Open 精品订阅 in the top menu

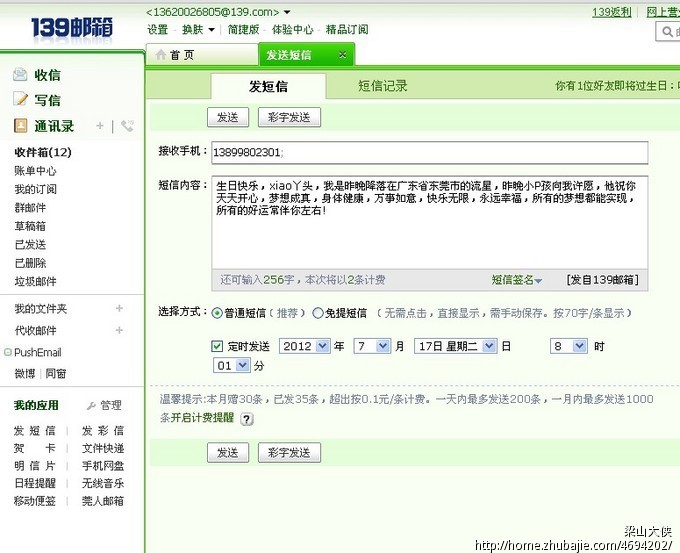tap(347, 29)
